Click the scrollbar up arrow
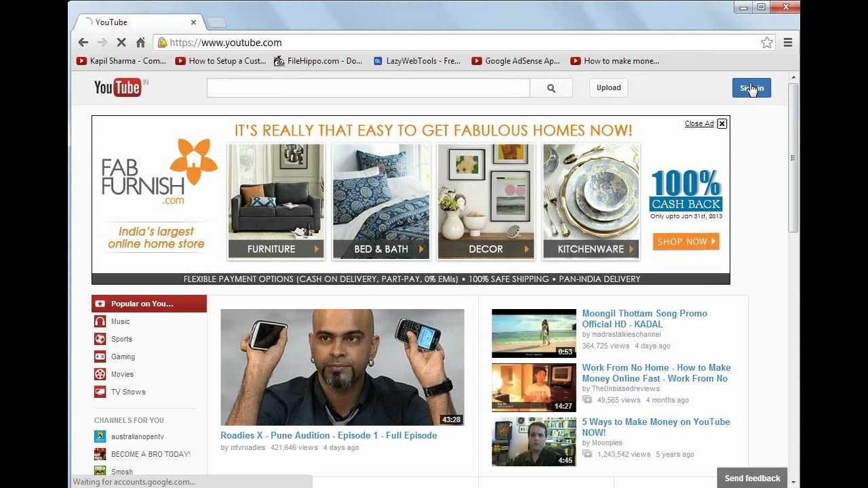 coord(793,77)
